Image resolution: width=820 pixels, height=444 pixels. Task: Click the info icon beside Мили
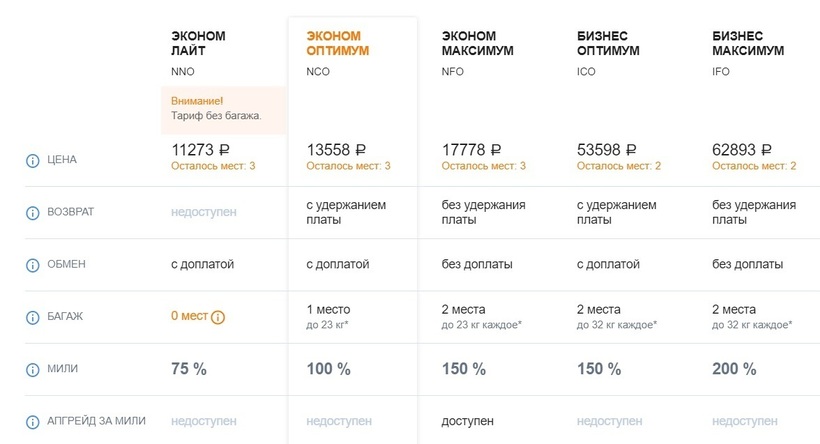click(x=32, y=369)
